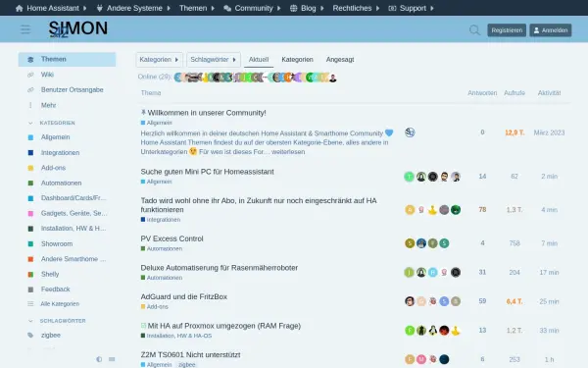Toggle the hamburger sidebar menu icon
Image resolution: width=588 pixels, height=368 pixels.
pyautogui.click(x=25, y=29)
